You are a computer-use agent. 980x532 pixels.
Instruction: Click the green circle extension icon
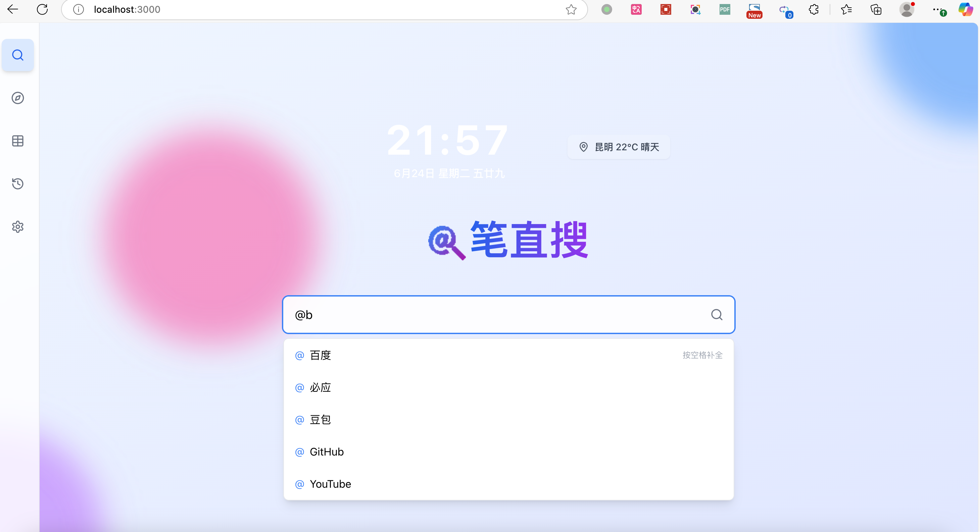[x=607, y=9]
